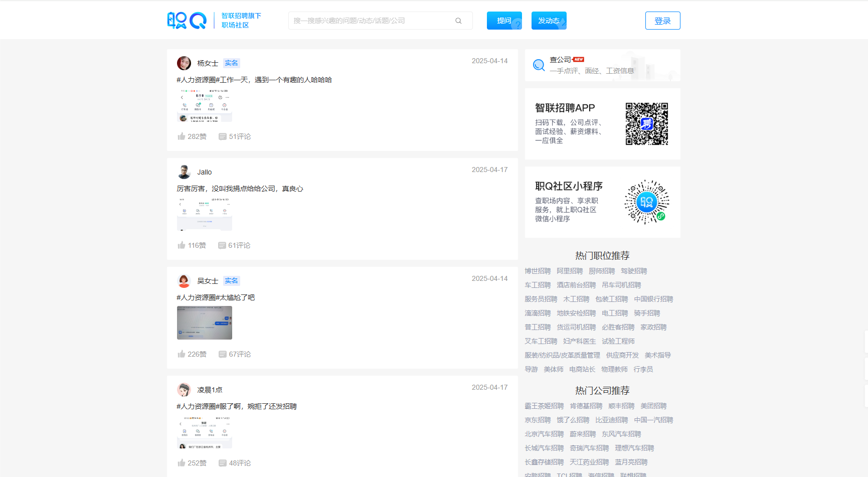Viewport: 868px width, 477px height.
Task: Click the search magnifier icon
Action: (458, 21)
